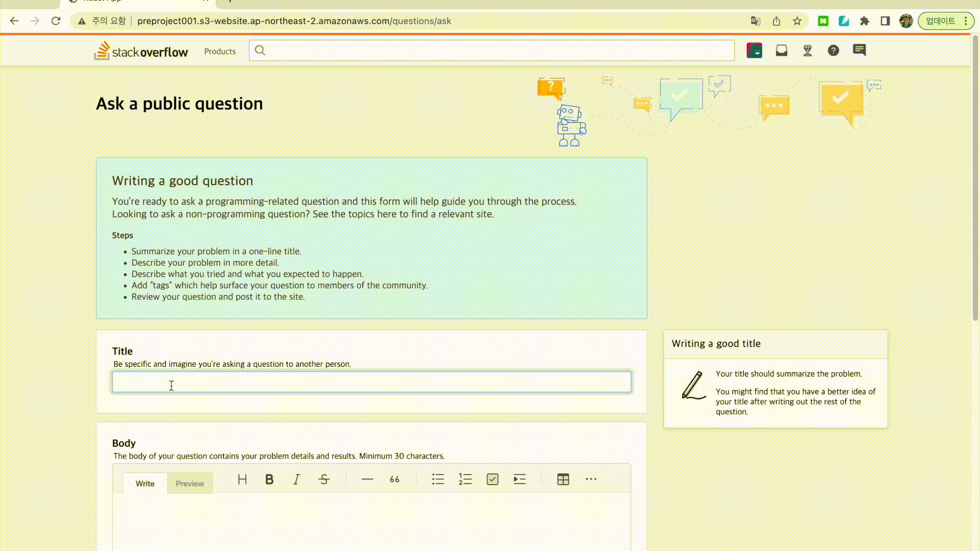The width and height of the screenshot is (980, 551).
Task: Reload the page
Action: (x=56, y=21)
